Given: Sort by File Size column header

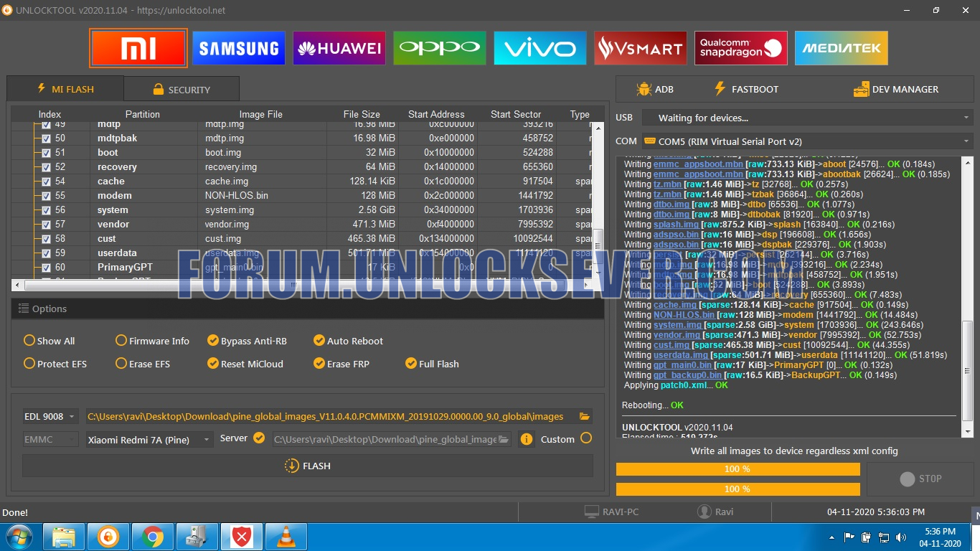Looking at the screenshot, I should (362, 114).
